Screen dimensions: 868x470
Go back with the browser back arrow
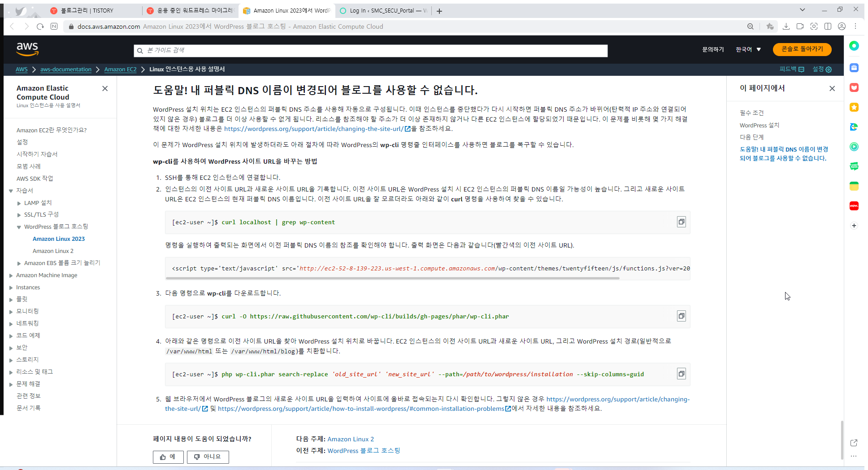pyautogui.click(x=12, y=26)
